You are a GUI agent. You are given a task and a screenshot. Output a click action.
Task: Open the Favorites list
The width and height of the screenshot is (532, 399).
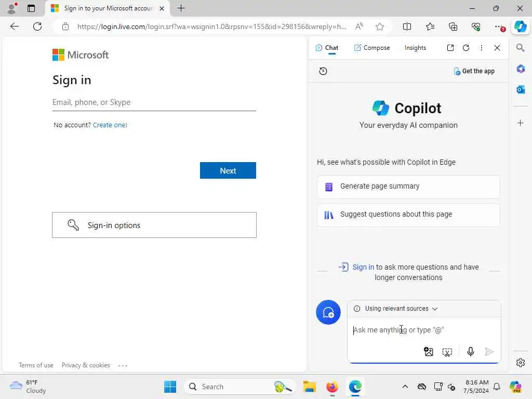[x=430, y=26]
